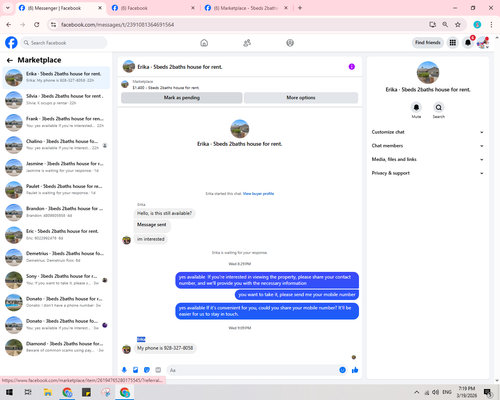Open View buyer profile link
The image size is (500, 400).
258,194
